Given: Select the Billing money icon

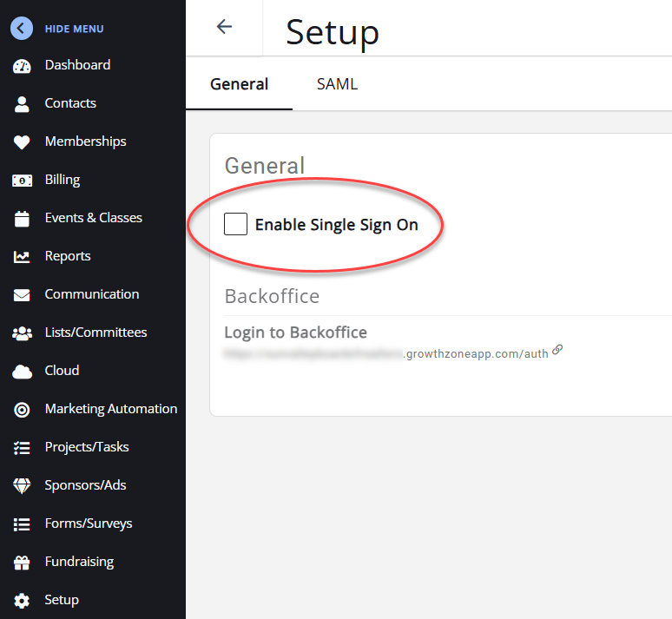Looking at the screenshot, I should pos(23,181).
